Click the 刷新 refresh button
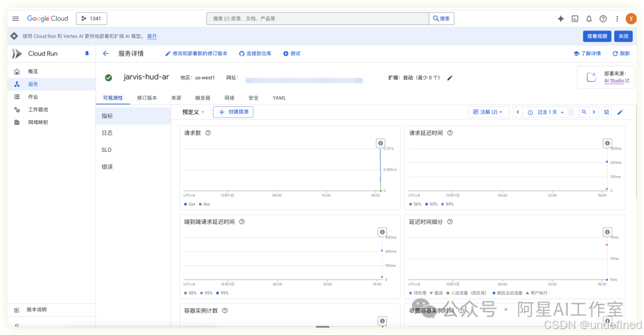 point(621,54)
